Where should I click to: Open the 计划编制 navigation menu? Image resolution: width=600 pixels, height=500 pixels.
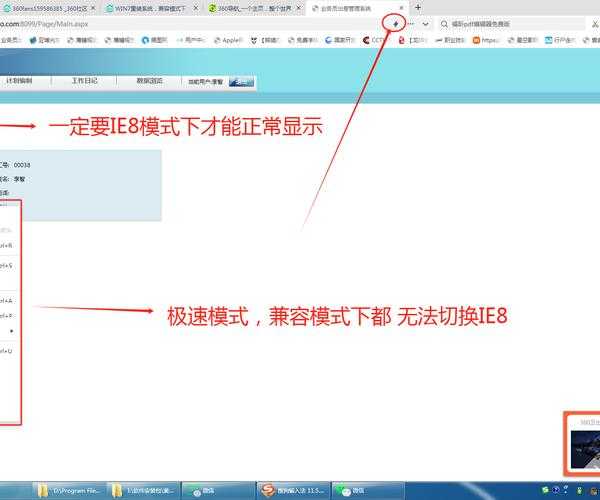tap(19, 81)
